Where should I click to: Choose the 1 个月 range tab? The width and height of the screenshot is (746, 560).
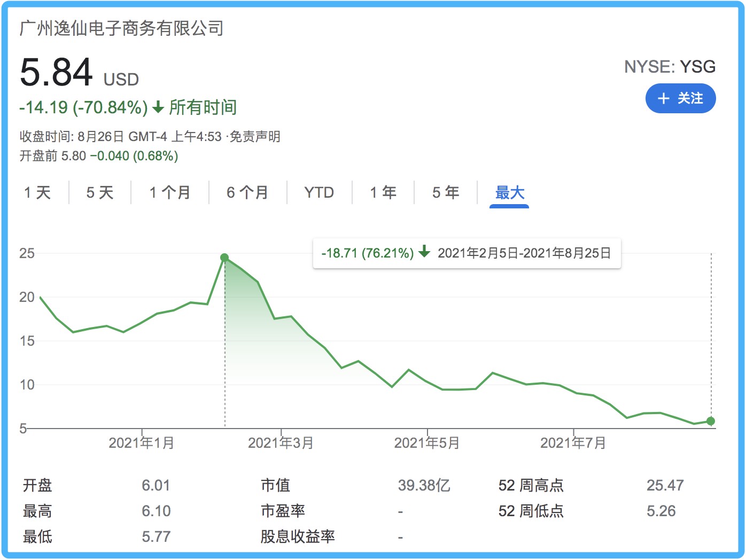(x=170, y=192)
